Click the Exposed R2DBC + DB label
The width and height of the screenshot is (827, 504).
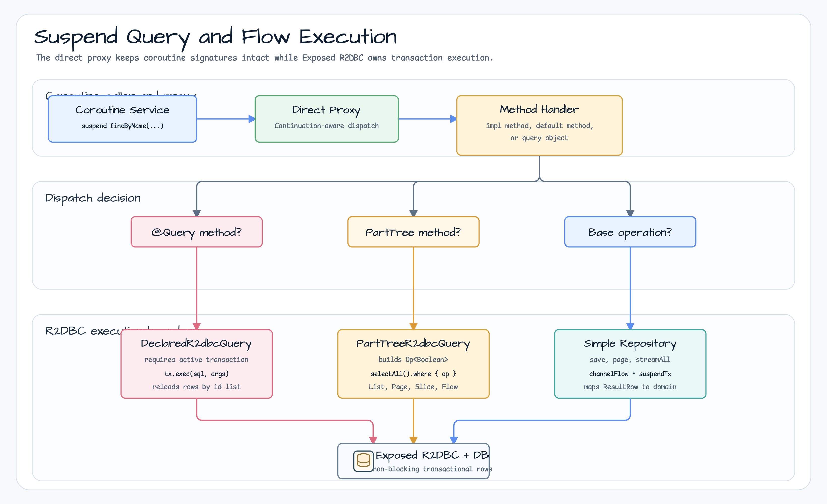(x=432, y=455)
